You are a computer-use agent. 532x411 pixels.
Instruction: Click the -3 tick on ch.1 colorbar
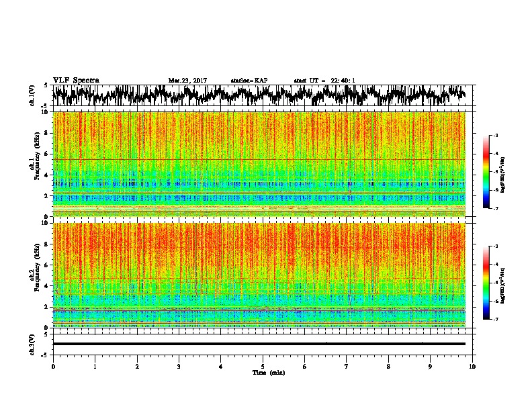(496, 135)
